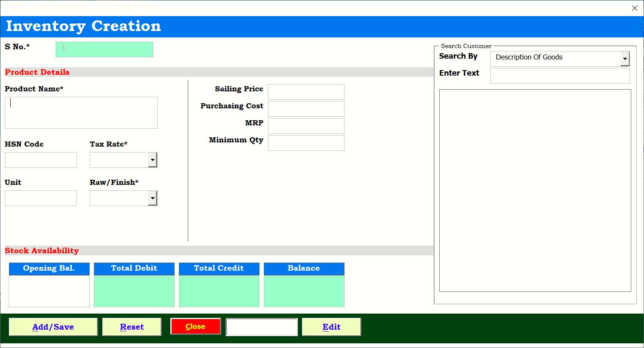Click the Opening Bal. entry box
The width and height of the screenshot is (644, 348).
(49, 291)
